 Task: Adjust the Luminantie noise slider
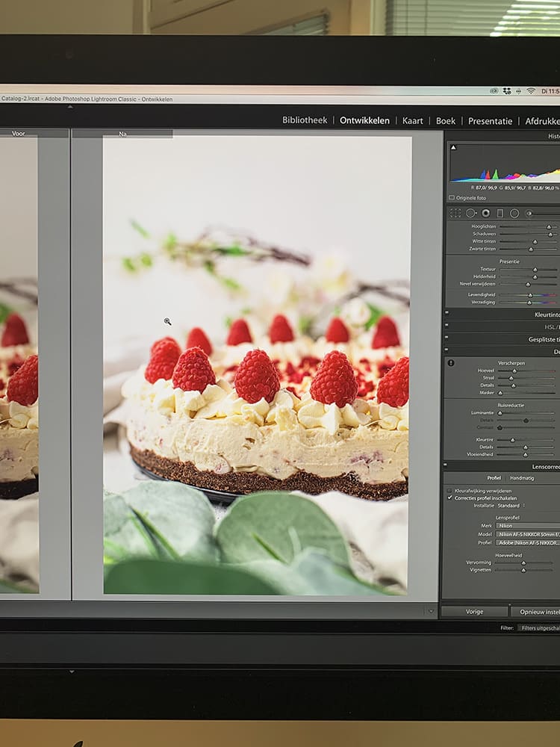coord(500,413)
